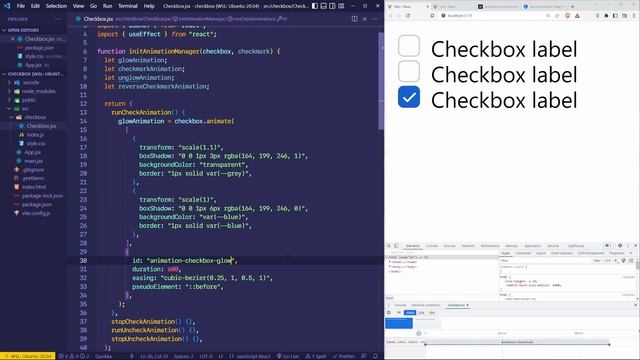This screenshot has width=640, height=360.
Task: Open style.css in checkbox folder
Action: tap(36, 143)
